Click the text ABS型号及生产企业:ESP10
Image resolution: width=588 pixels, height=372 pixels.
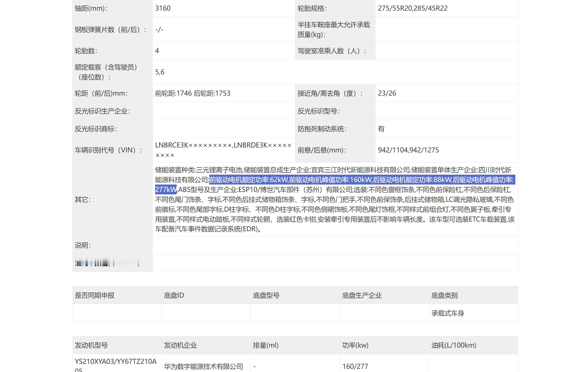[218, 190]
